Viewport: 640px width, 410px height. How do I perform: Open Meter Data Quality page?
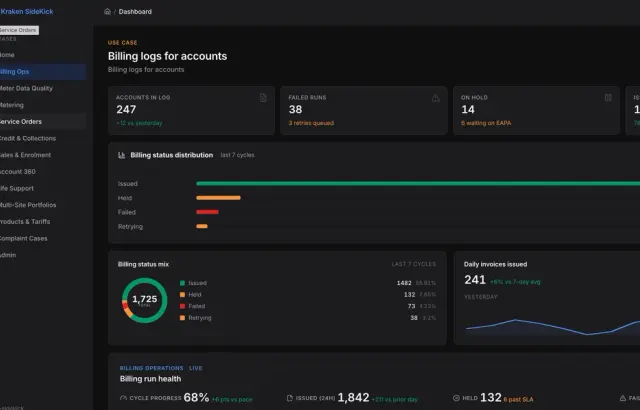click(43, 89)
